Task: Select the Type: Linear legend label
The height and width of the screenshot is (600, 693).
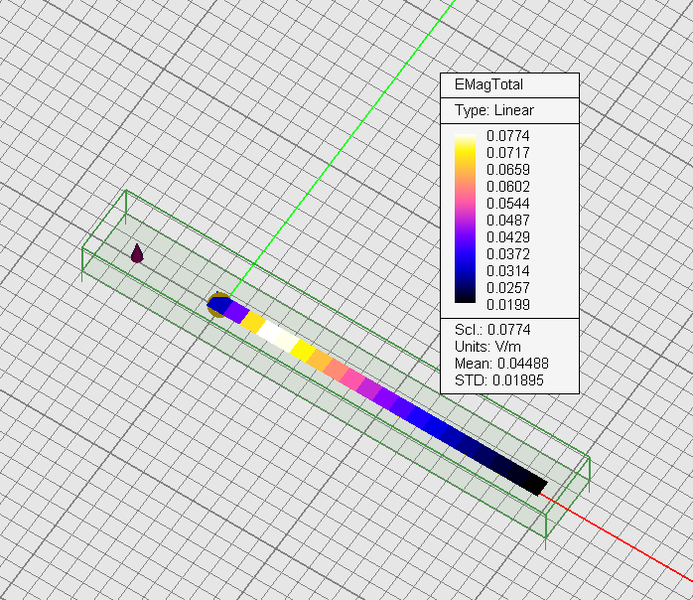Action: tap(494, 110)
